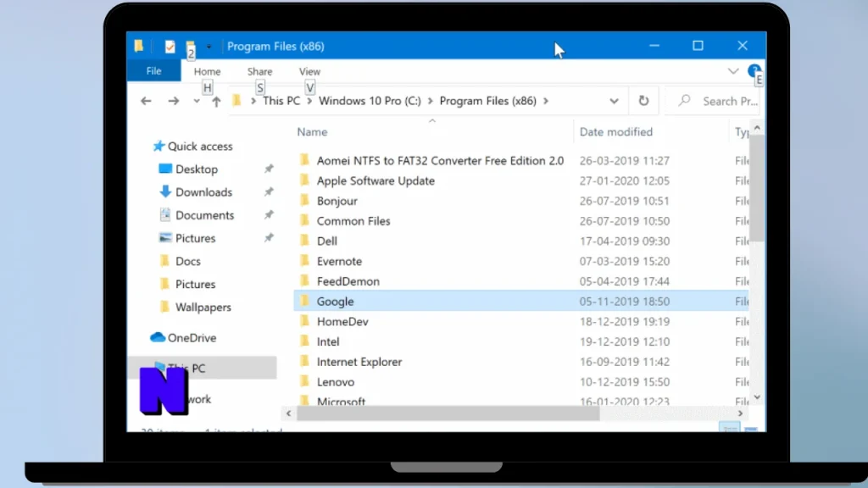Select the HomeDev folder

[342, 321]
